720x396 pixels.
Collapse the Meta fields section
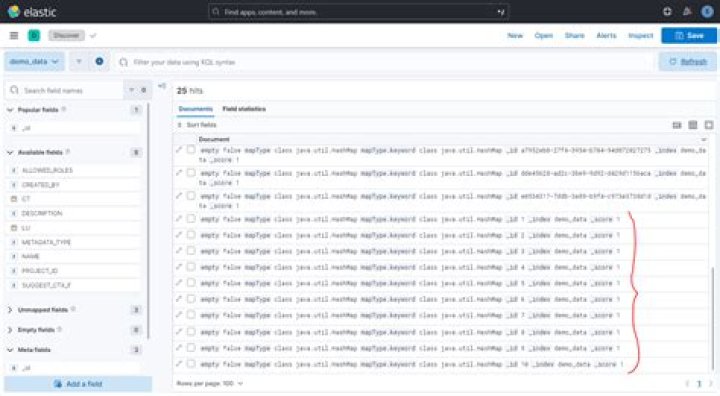pyautogui.click(x=10, y=350)
